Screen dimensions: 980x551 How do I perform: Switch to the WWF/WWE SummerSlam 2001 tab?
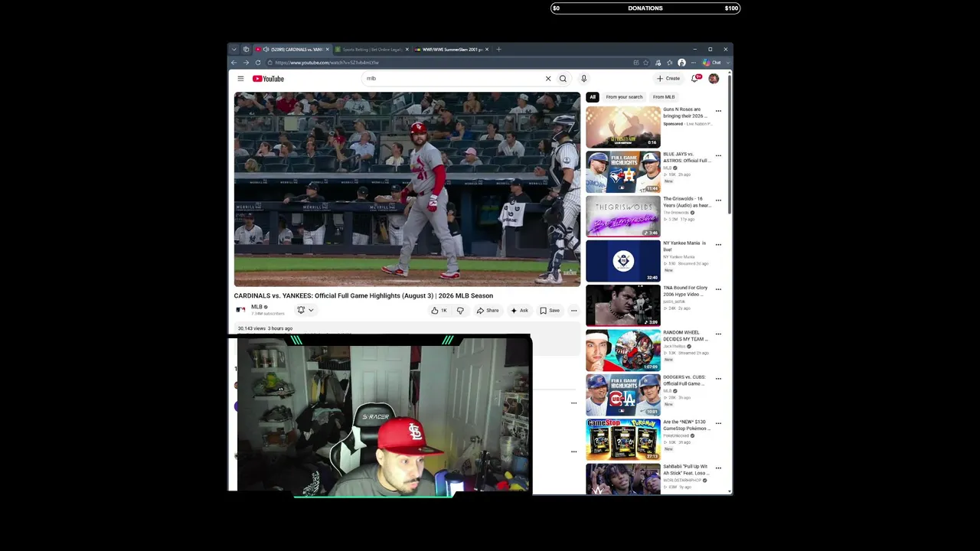450,50
